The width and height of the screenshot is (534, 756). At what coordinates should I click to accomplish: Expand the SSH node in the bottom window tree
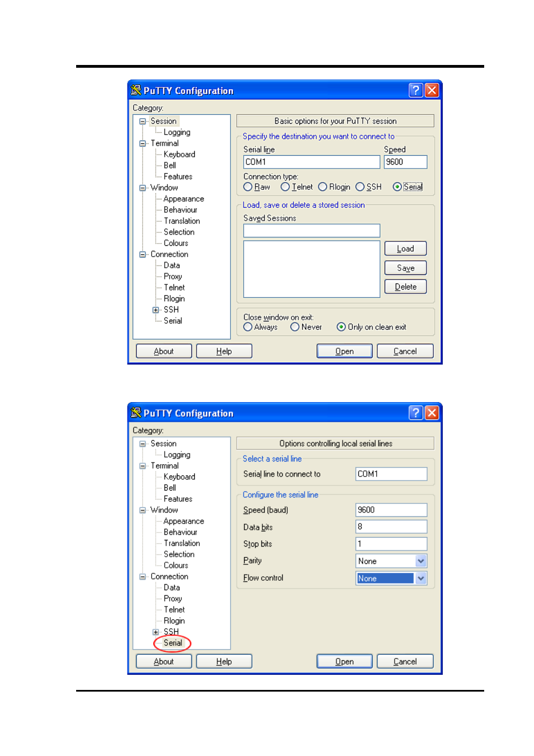[156, 632]
